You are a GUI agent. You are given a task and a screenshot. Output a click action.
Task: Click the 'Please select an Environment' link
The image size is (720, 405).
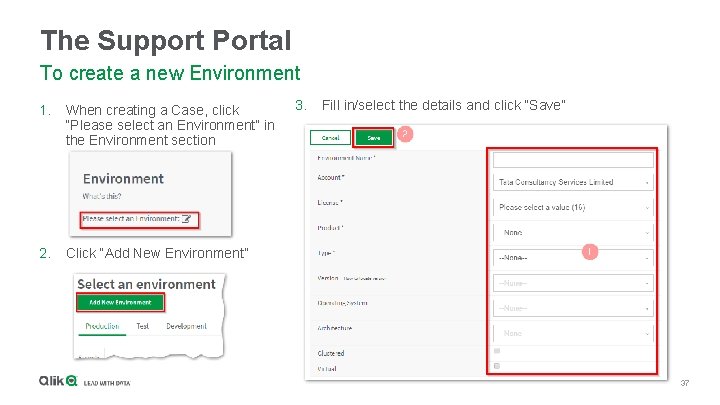[131, 219]
